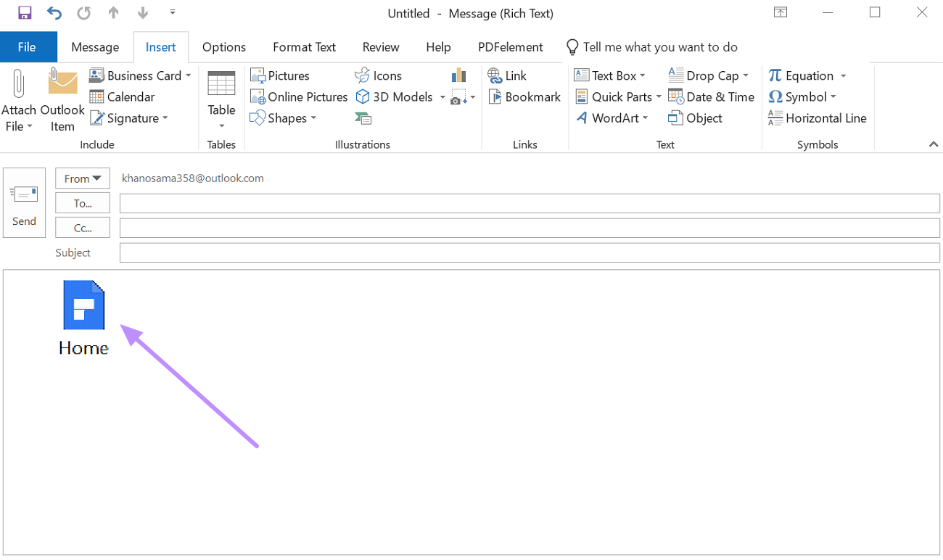Open the Equation button
The image size is (943, 560).
(801, 75)
